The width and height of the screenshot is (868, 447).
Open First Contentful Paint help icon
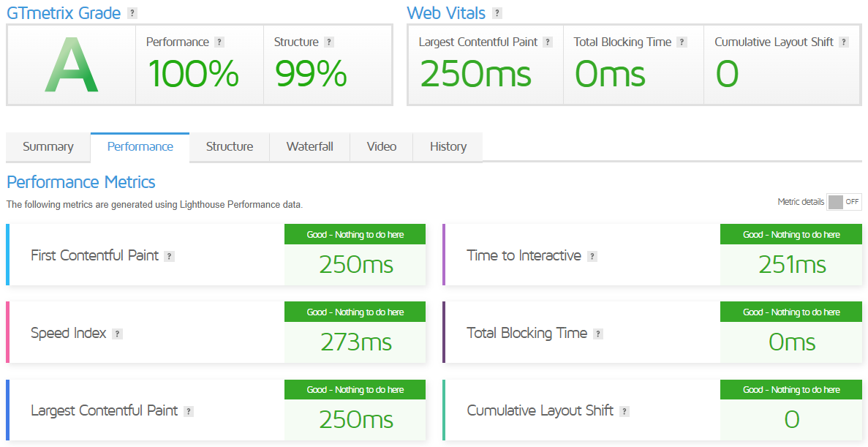(x=170, y=257)
